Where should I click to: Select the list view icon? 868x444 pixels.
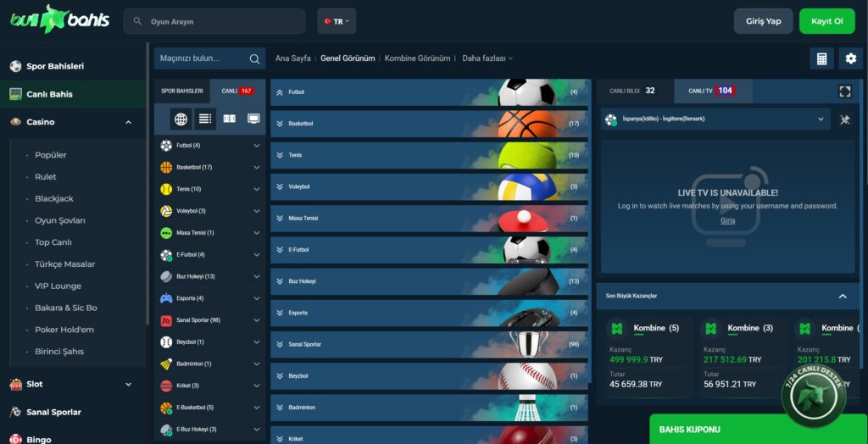[205, 119]
